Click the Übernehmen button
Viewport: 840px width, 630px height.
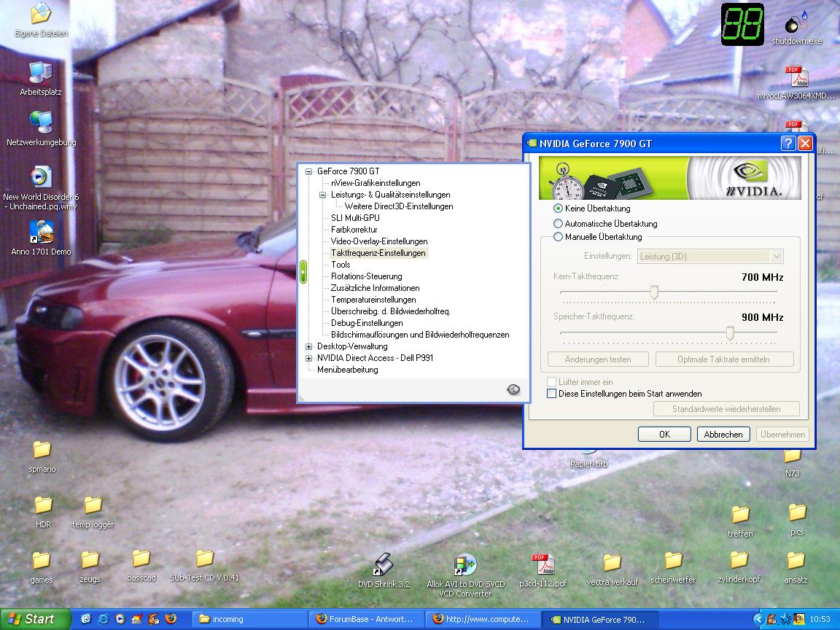[x=782, y=435]
